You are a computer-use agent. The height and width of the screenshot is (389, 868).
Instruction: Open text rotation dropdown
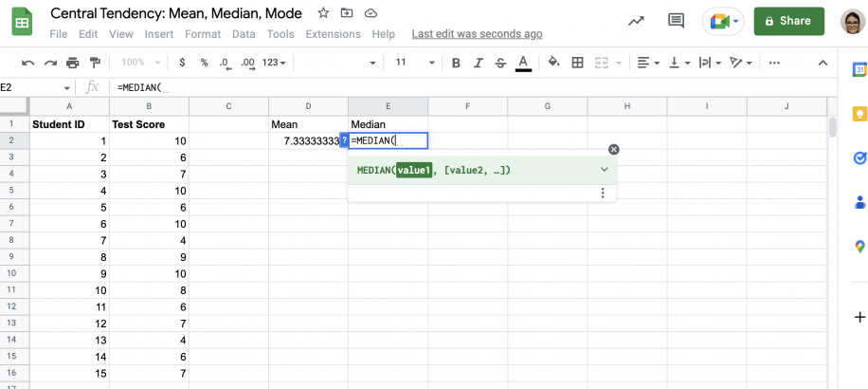[741, 63]
